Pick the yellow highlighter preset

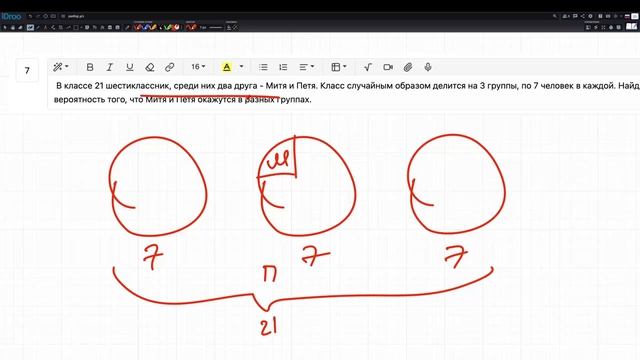[x=153, y=27]
